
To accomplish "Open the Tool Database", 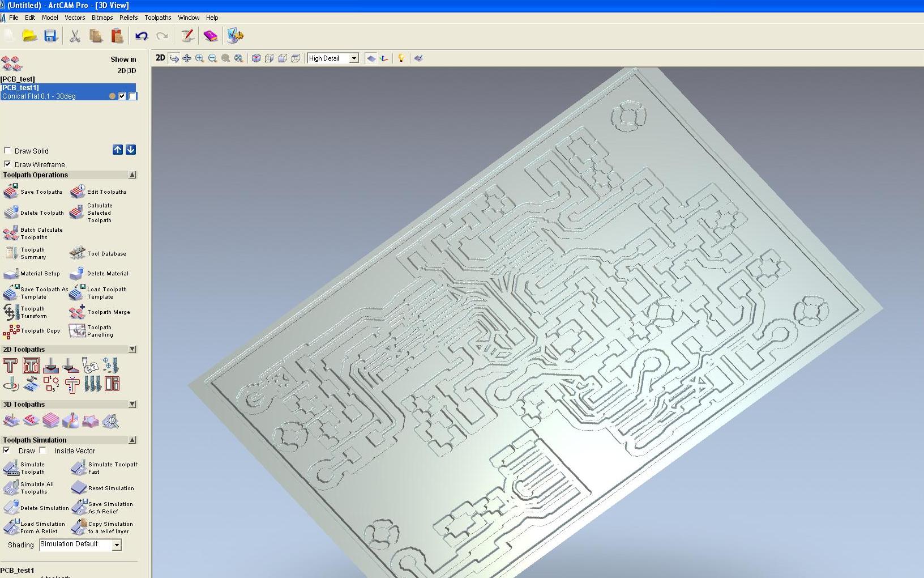I will 97,253.
